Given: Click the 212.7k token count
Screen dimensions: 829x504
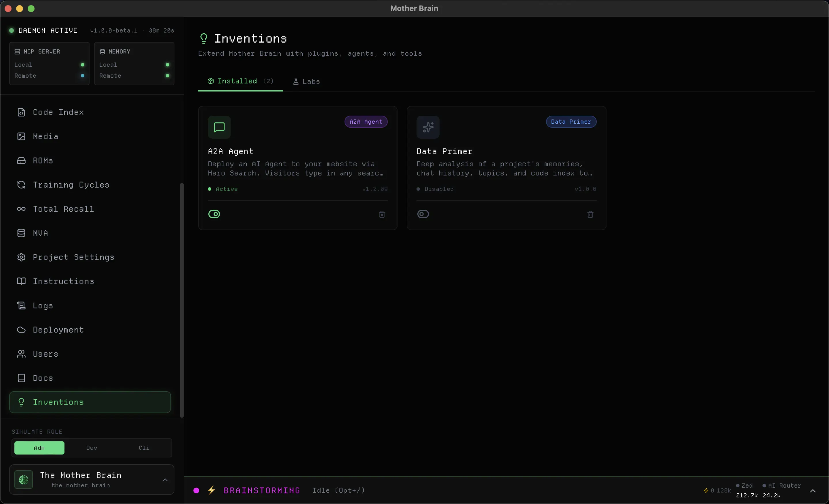Looking at the screenshot, I should [747, 496].
